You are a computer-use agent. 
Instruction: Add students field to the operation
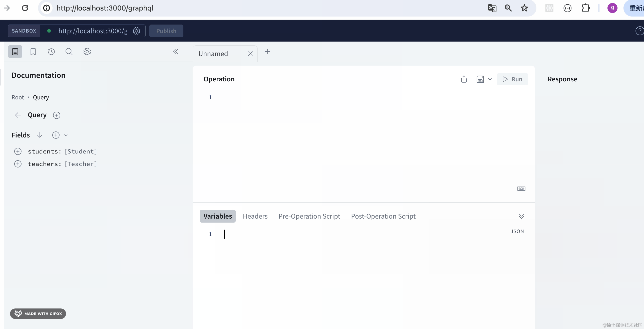[18, 151]
